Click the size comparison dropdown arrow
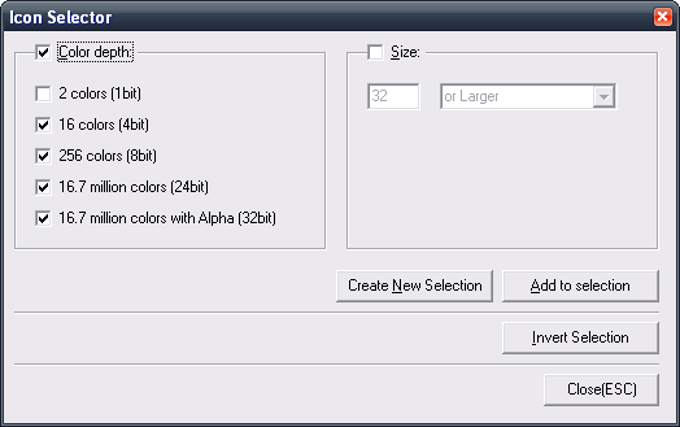The image size is (680, 427). coord(604,97)
